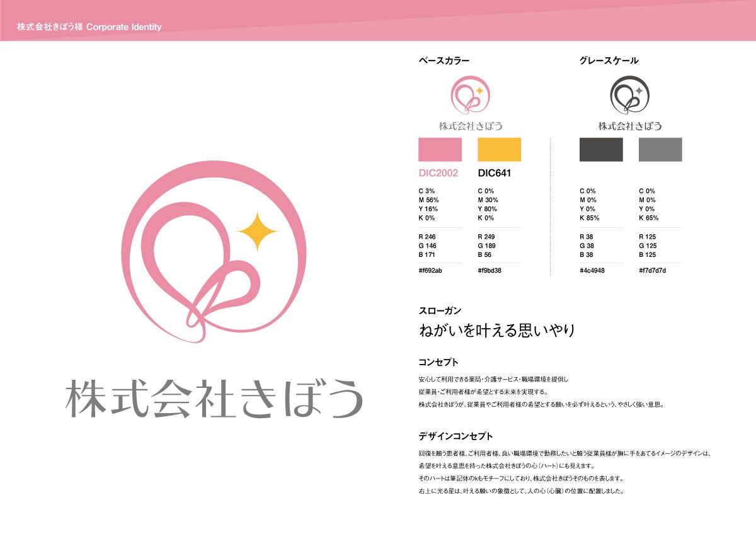Click the small wordmark under the grayscale logo
Viewport: 756px width, 534px height.
tap(630, 126)
